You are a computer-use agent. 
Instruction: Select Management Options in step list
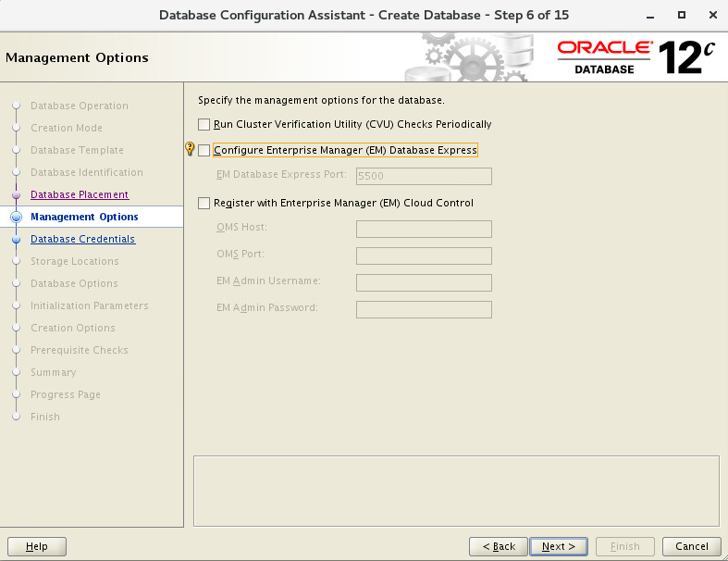[x=84, y=217]
